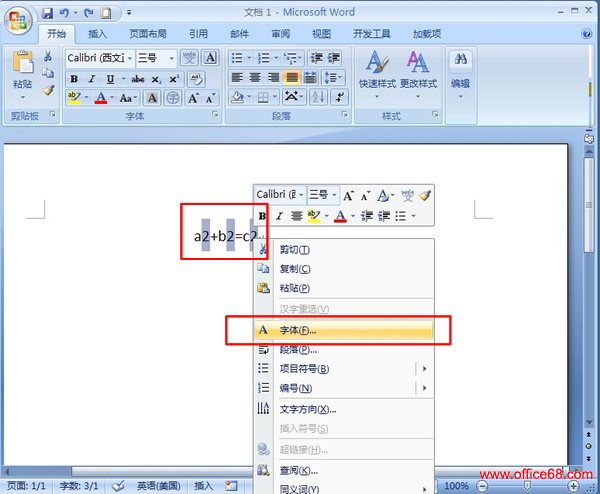Click the Phonetic Guide icon in ribbon
This screenshot has height=494, width=600.
(189, 58)
